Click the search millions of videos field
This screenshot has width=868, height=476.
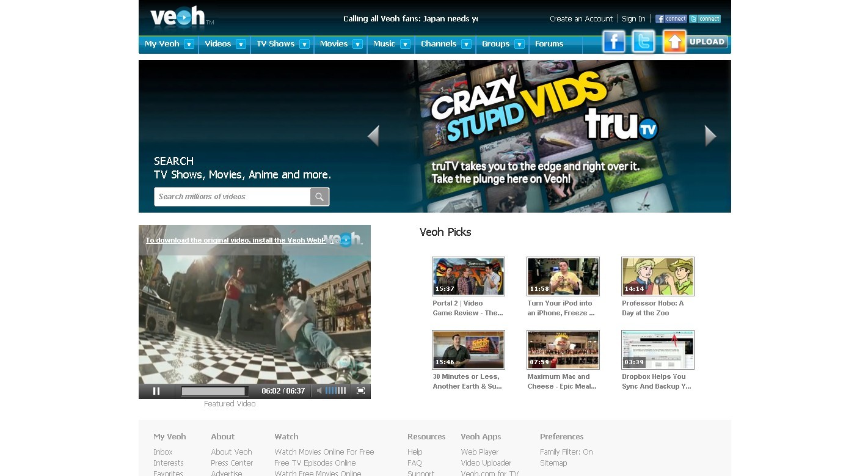(x=232, y=197)
